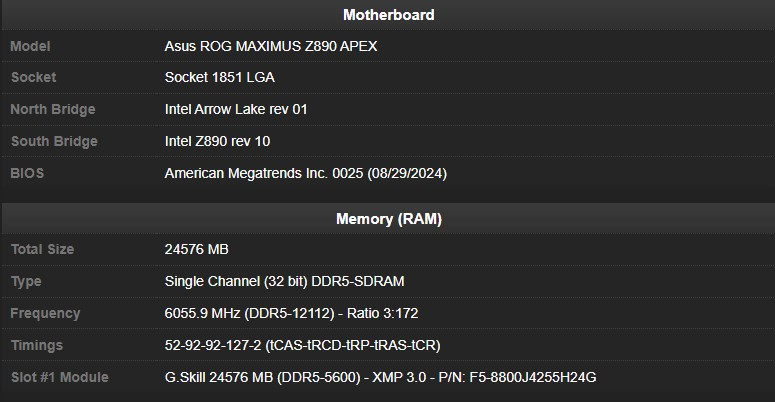Select the Single Channel DDR5-SDRAM type value
Viewport: 775px width, 402px height.
point(284,281)
